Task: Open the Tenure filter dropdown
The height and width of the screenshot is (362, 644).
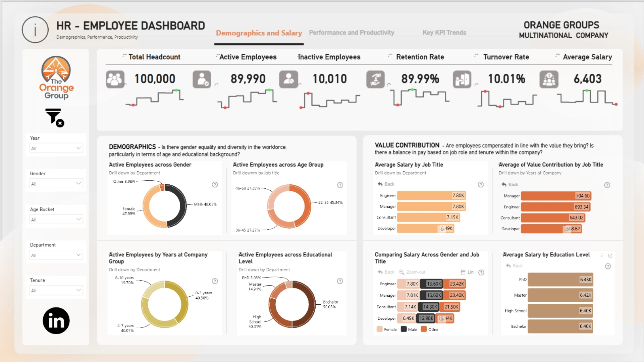Action: [x=56, y=291]
